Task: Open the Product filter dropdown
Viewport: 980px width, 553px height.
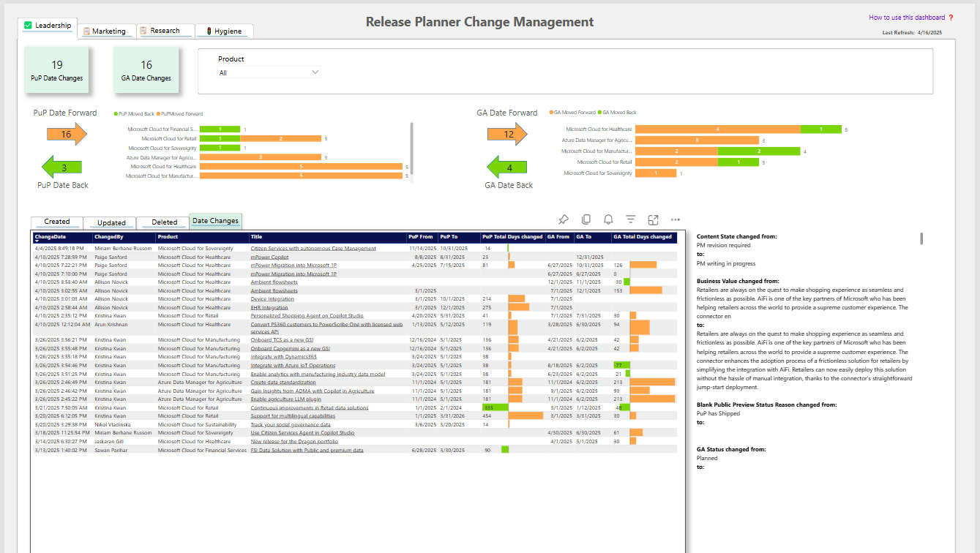Action: pyautogui.click(x=269, y=72)
